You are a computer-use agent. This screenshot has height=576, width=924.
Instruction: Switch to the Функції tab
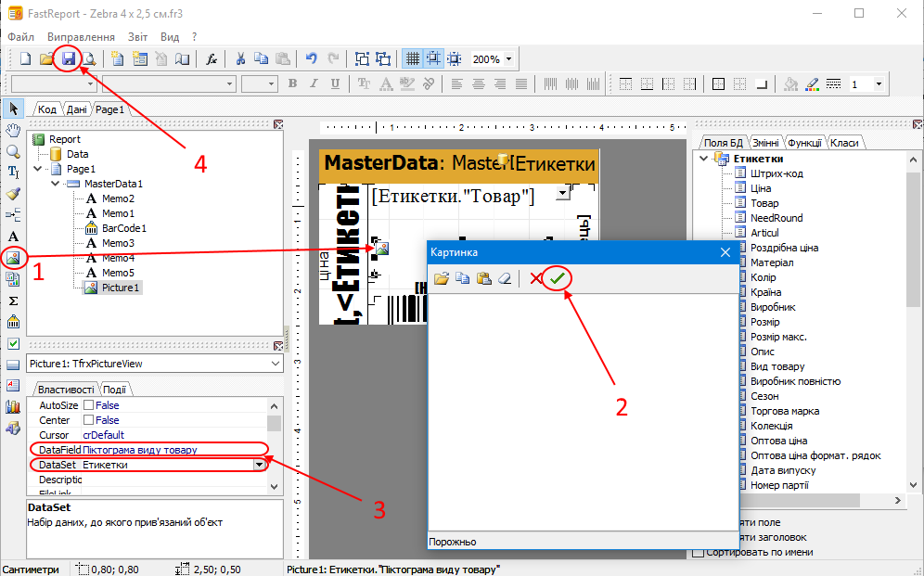[x=804, y=143]
